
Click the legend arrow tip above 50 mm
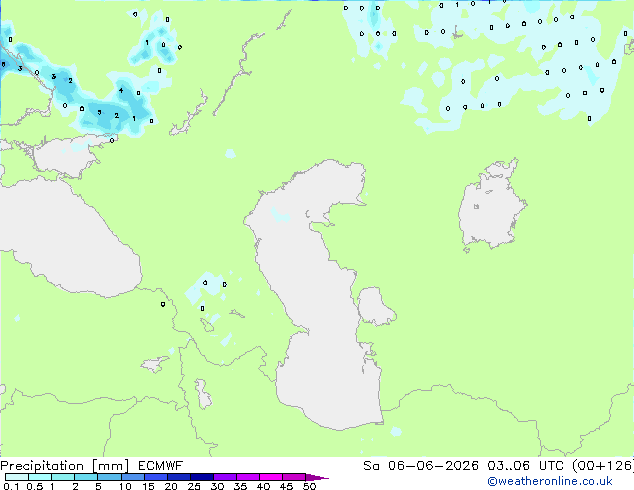click(x=317, y=477)
